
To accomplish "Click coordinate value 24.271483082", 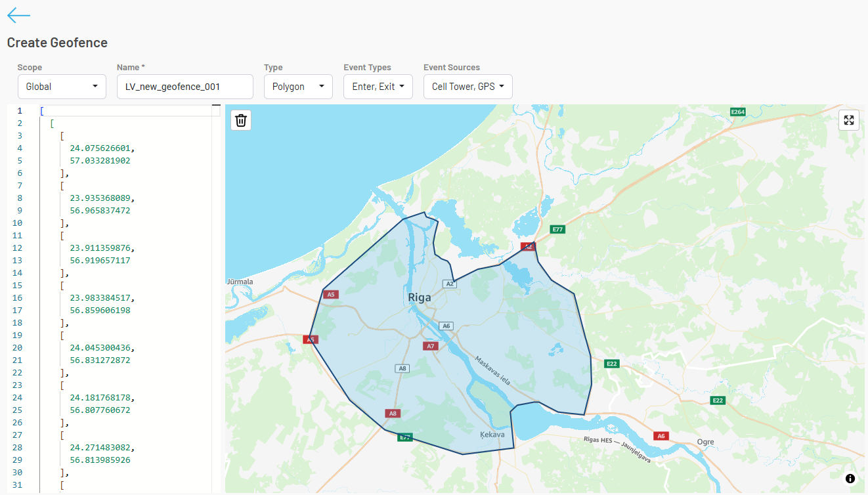I will [x=102, y=448].
